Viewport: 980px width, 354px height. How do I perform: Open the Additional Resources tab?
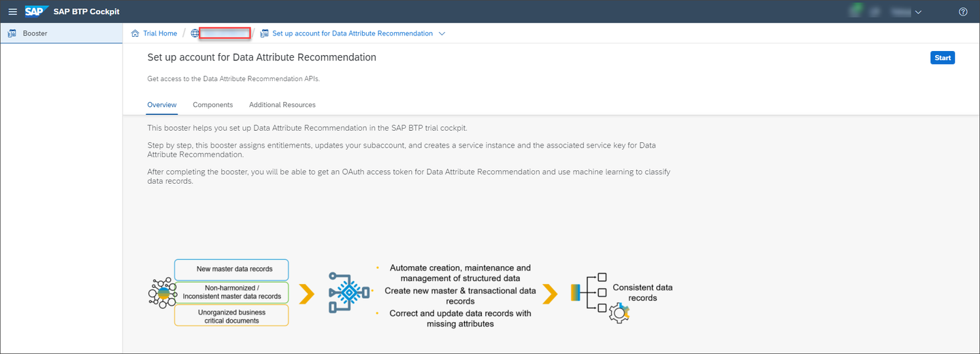pos(282,105)
